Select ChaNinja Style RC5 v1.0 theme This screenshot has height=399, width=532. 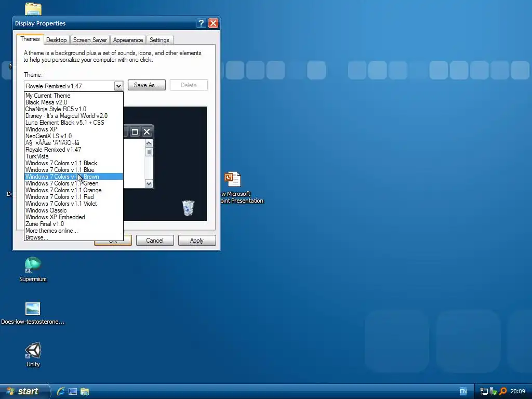point(74,109)
